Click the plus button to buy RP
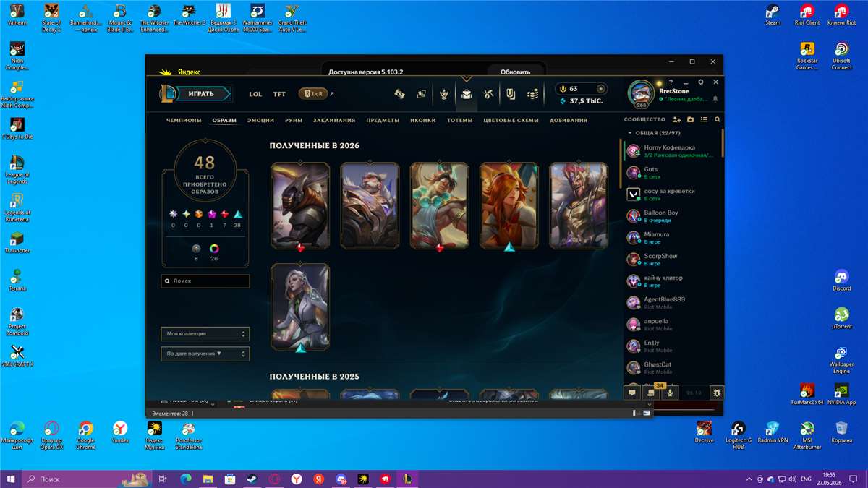Image resolution: width=868 pixels, height=488 pixels. click(600, 89)
